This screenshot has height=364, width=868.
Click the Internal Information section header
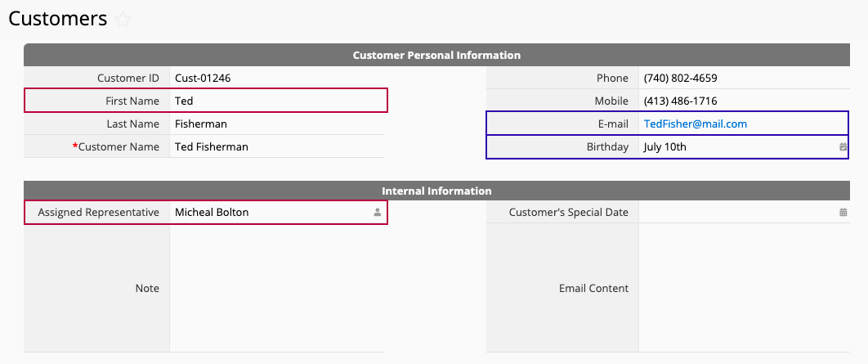pos(436,191)
